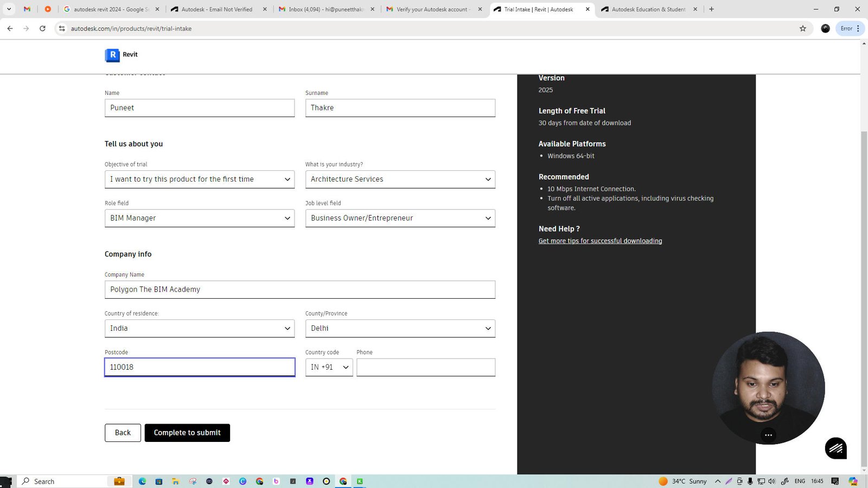Click the microphone icon in system tray
The image size is (868, 488).
[x=750, y=481]
